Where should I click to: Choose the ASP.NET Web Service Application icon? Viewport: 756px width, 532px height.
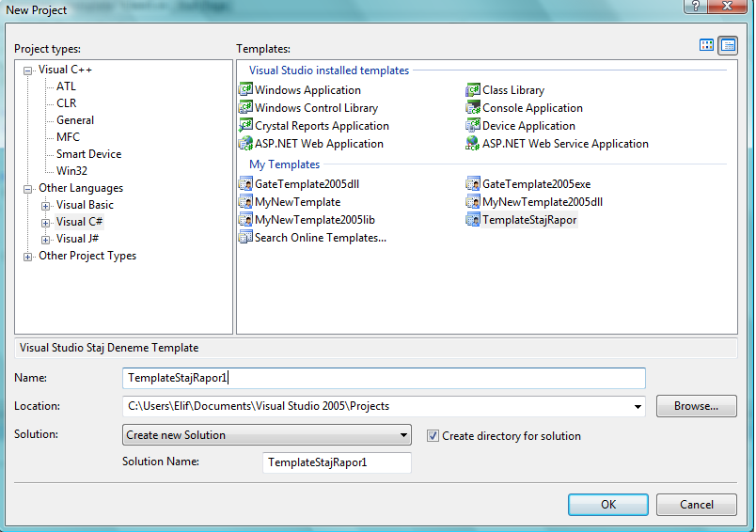474,144
